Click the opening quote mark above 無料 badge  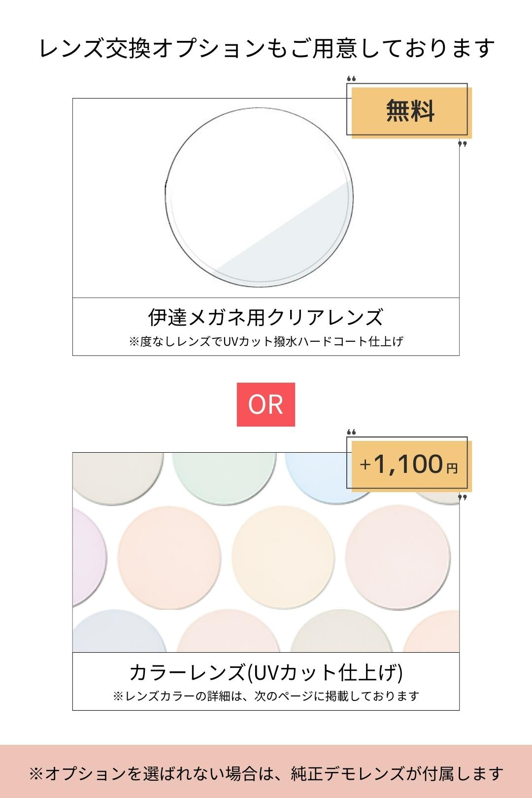(351, 79)
